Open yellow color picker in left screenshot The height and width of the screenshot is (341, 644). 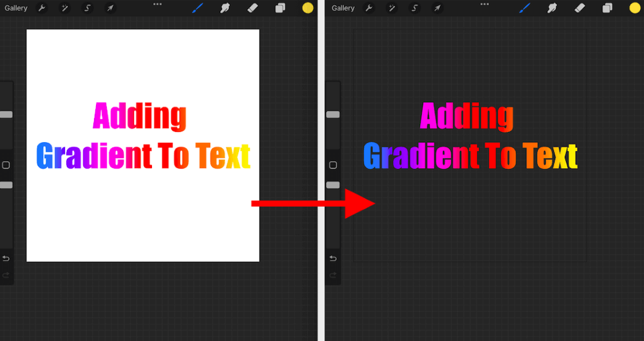[x=308, y=8]
